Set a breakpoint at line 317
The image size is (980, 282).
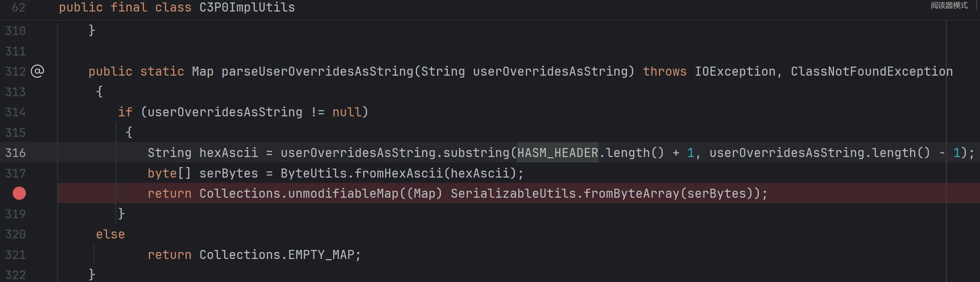[16, 173]
